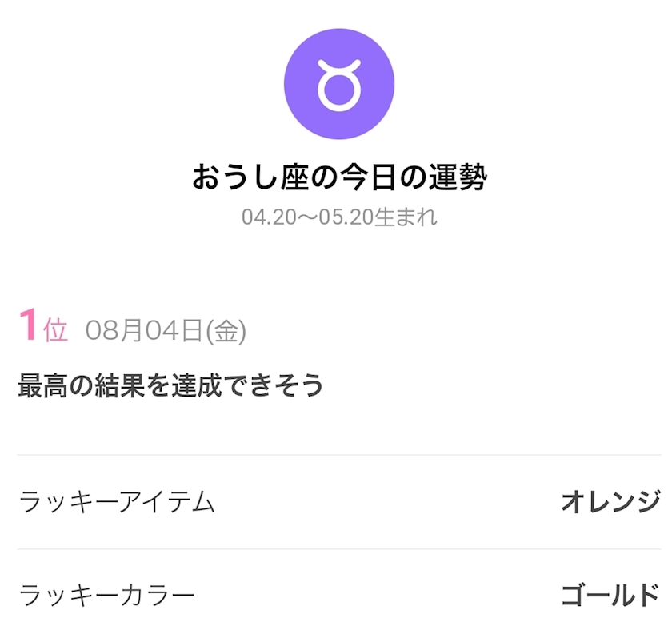
Task: Select the 04日 day in the date
Action: pyautogui.click(x=174, y=331)
